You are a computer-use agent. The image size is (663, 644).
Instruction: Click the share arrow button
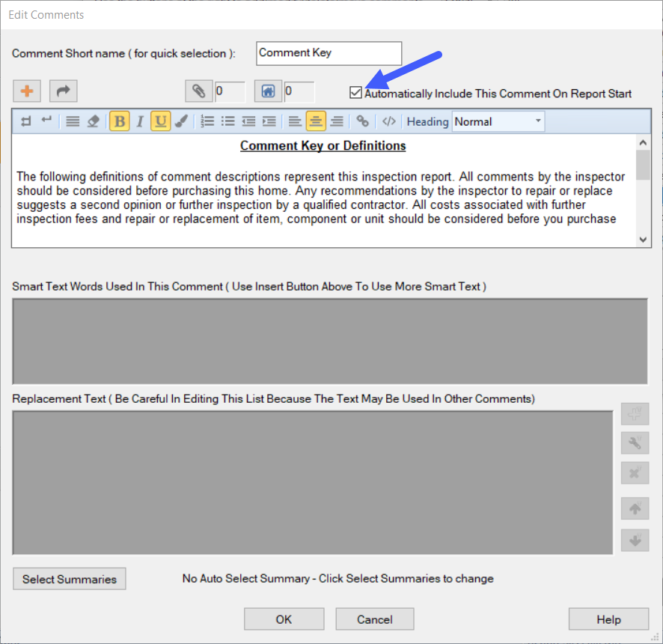64,91
